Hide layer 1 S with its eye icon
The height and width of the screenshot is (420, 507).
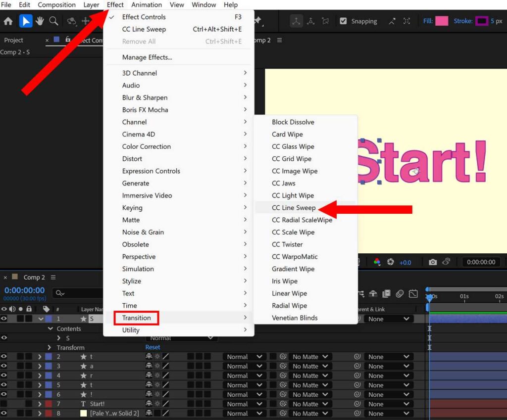[x=4, y=319]
